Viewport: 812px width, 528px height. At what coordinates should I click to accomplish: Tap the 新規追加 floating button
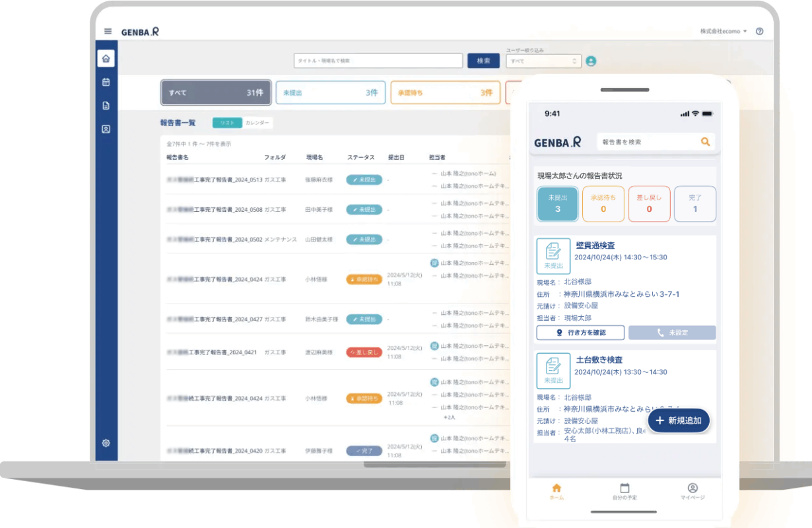(679, 420)
